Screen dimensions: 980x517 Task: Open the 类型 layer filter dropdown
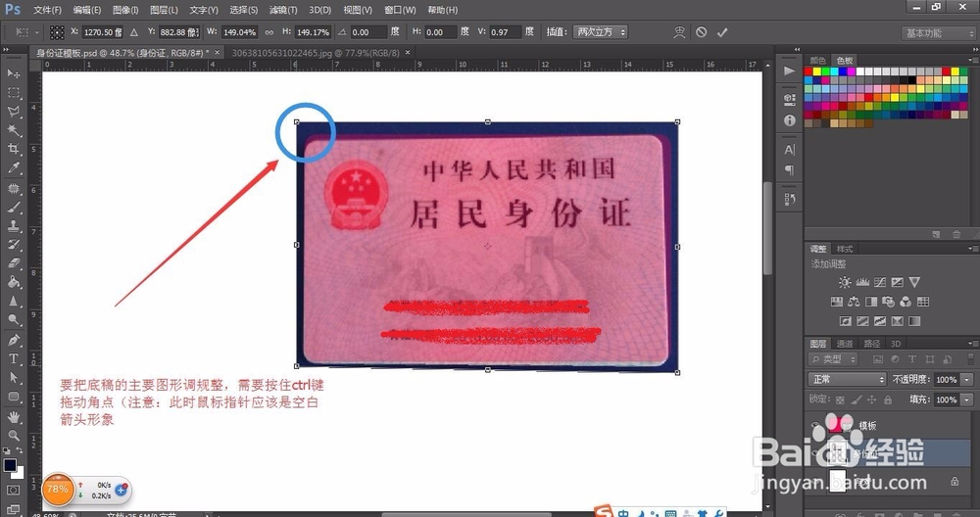point(834,359)
